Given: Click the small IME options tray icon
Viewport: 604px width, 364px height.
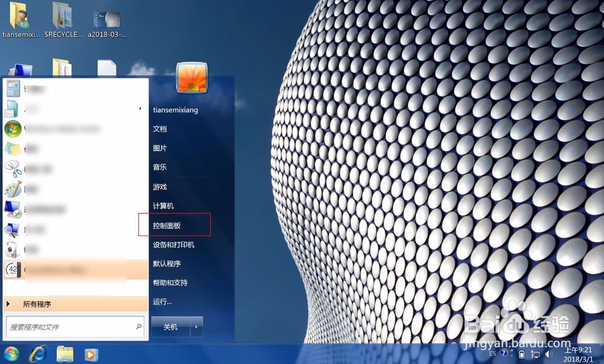Looking at the screenshot, I should (x=512, y=353).
